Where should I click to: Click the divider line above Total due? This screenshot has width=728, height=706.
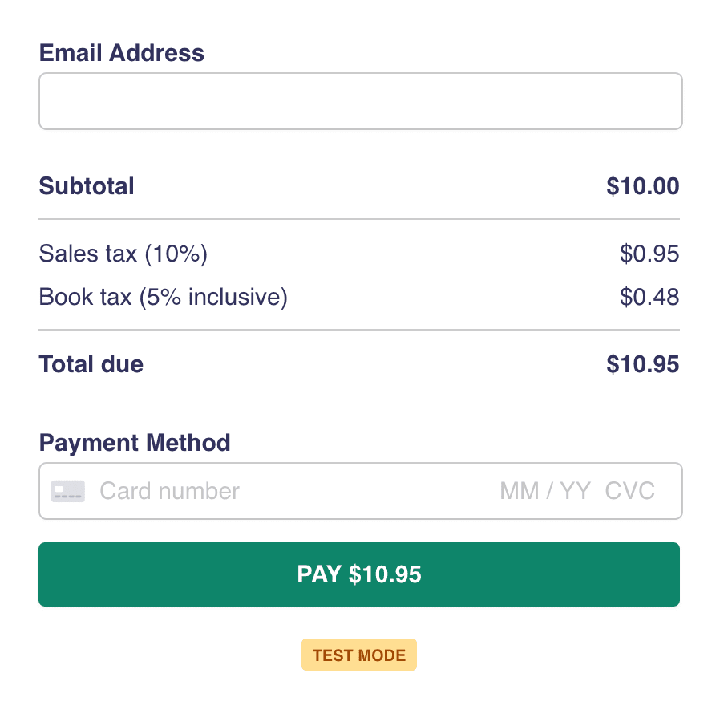359,330
